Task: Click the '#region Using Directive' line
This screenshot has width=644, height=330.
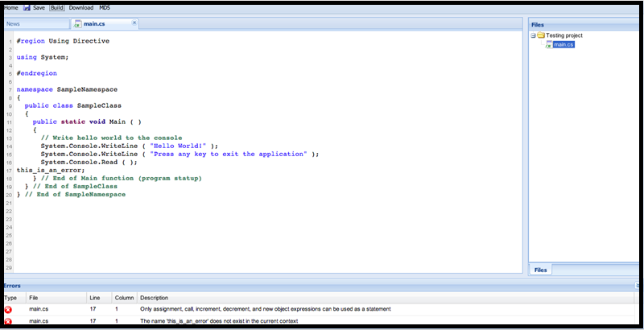Action: coord(63,41)
